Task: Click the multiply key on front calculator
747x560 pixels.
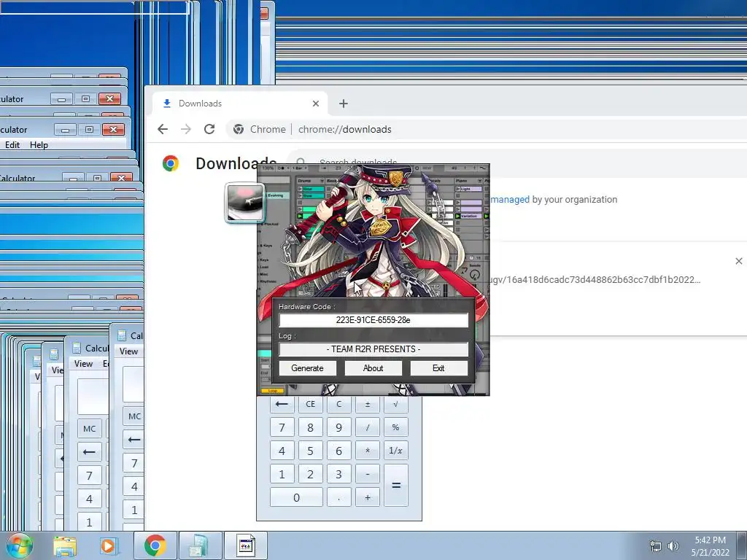Action: pyautogui.click(x=368, y=451)
